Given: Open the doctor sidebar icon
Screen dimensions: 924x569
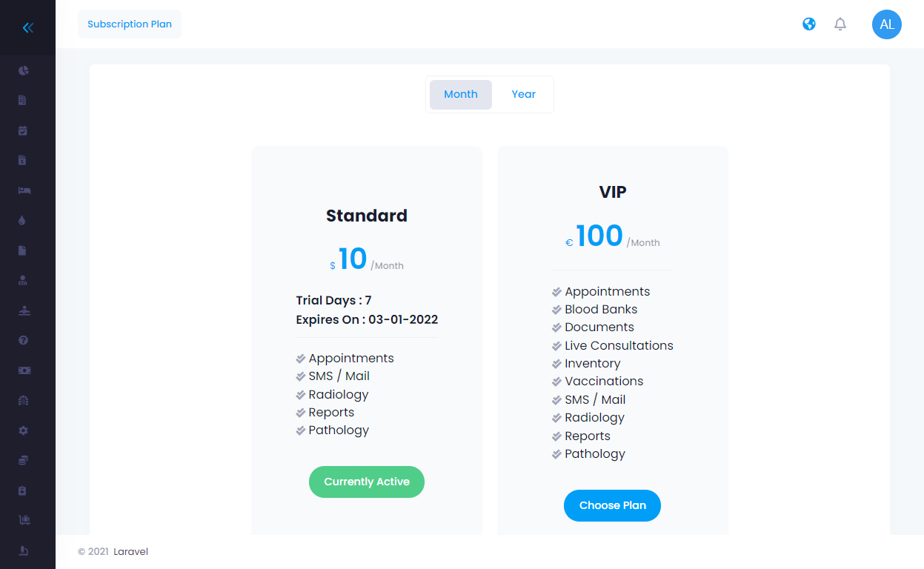Looking at the screenshot, I should click(x=23, y=280).
